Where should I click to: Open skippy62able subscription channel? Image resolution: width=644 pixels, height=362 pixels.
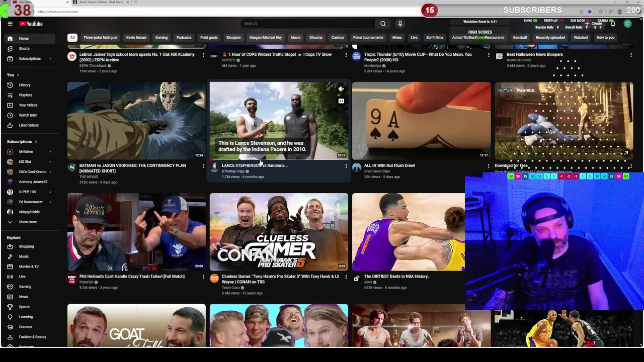[29, 212]
